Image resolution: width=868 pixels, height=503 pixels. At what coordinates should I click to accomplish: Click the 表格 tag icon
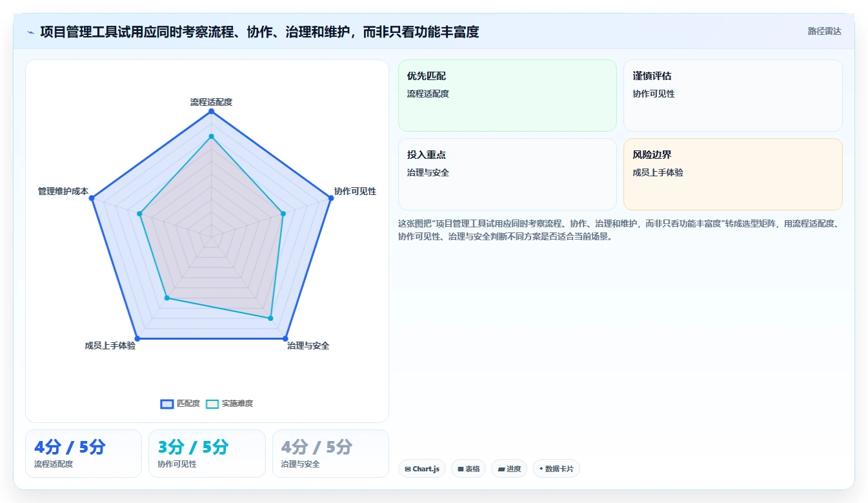coord(461,469)
